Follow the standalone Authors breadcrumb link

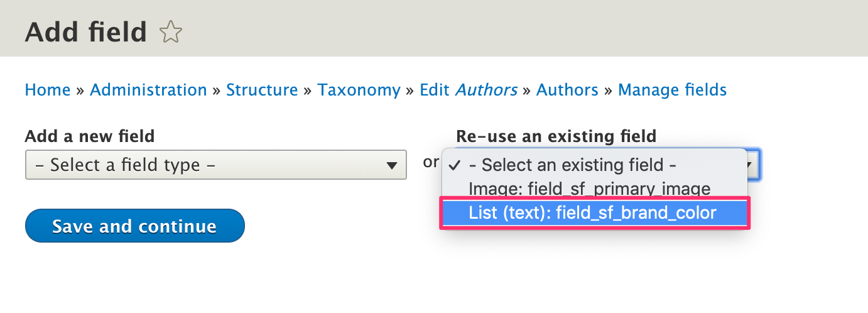[x=567, y=90]
